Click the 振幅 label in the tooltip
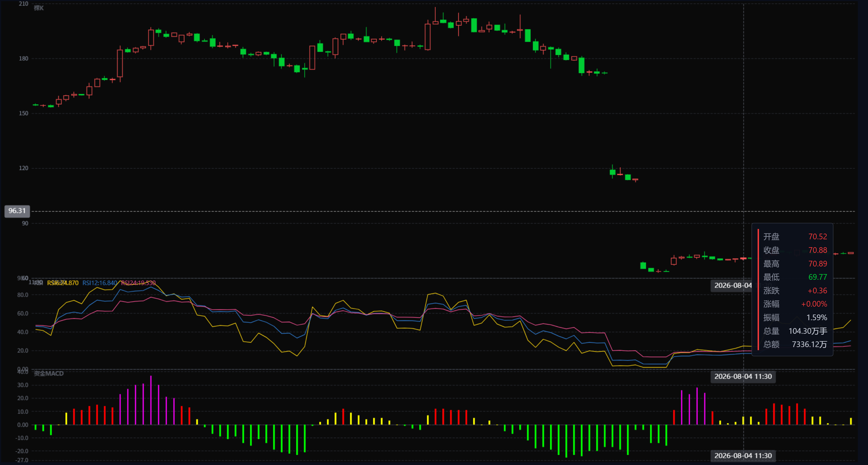868x465 pixels. 771,318
